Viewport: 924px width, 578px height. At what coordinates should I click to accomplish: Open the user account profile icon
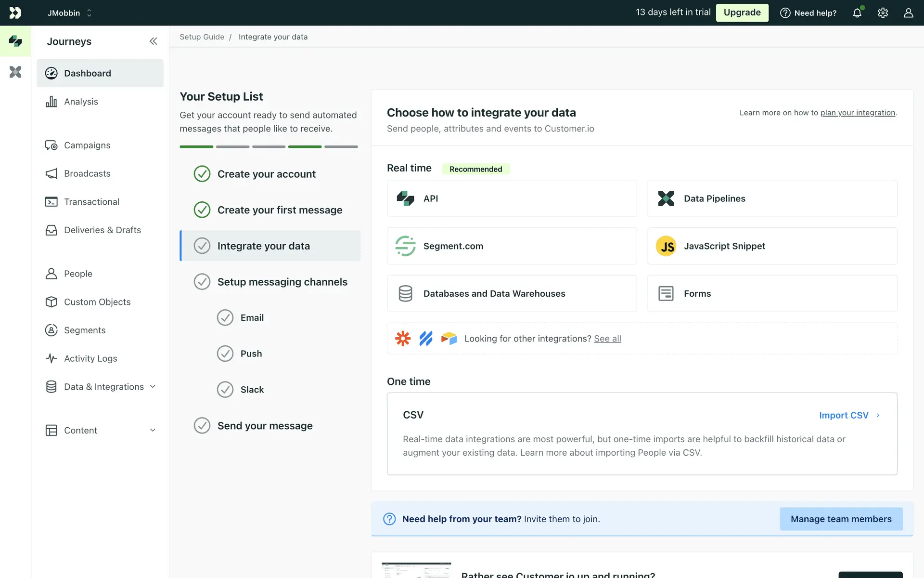click(908, 13)
